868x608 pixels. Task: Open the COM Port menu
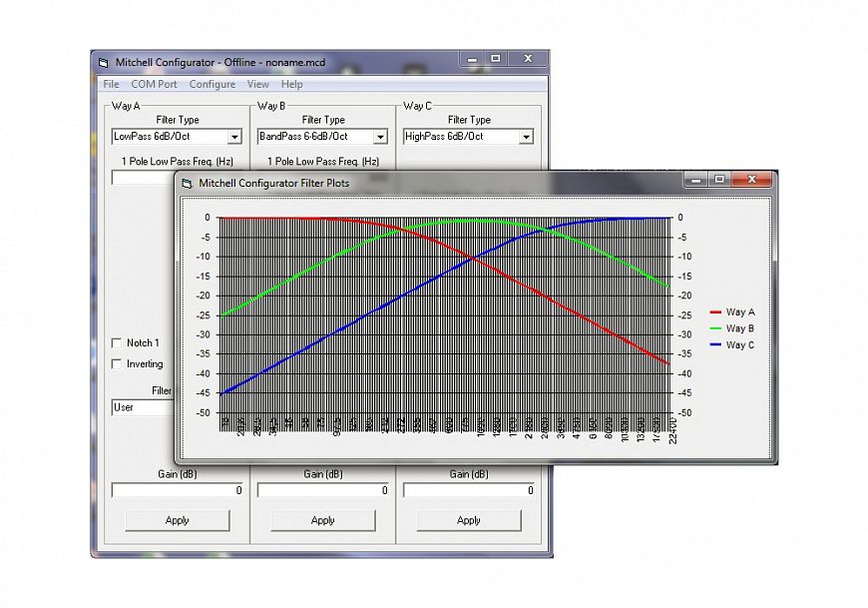click(x=155, y=85)
